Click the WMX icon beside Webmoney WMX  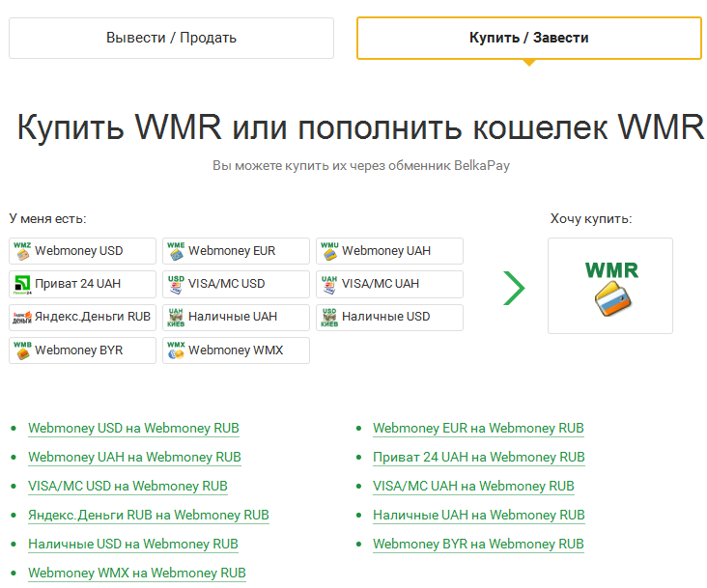click(176, 350)
